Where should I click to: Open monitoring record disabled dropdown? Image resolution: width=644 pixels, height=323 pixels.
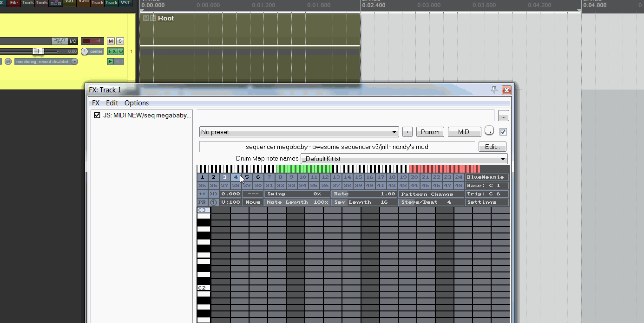point(46,62)
